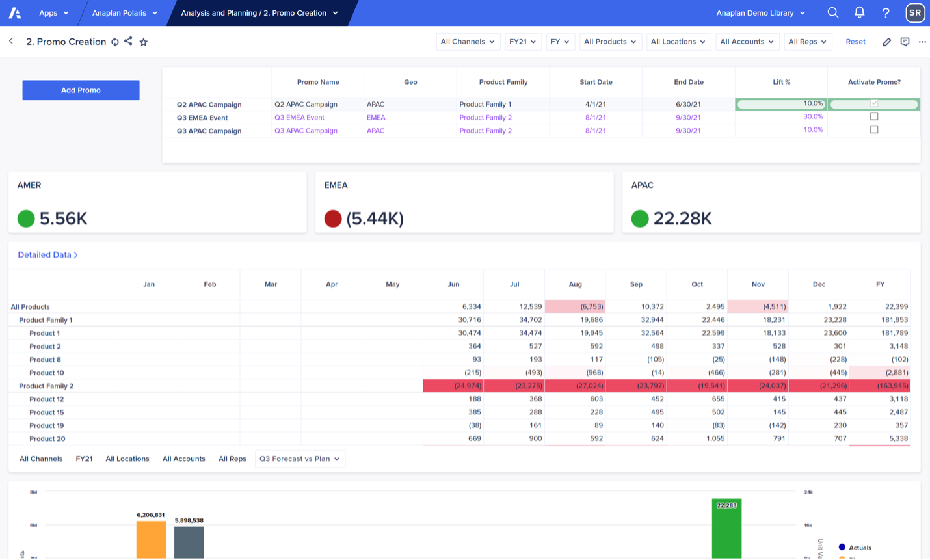Click the Q3 APAC Campaign promo name
930x560 pixels.
tap(306, 131)
